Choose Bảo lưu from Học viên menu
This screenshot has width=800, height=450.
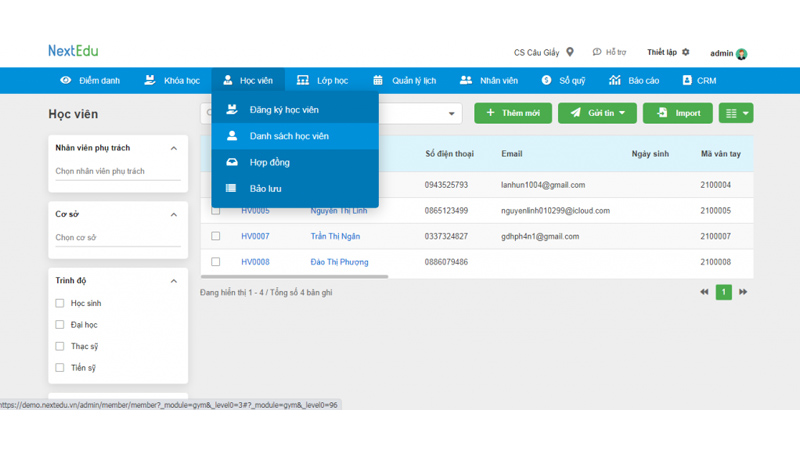coord(265,188)
